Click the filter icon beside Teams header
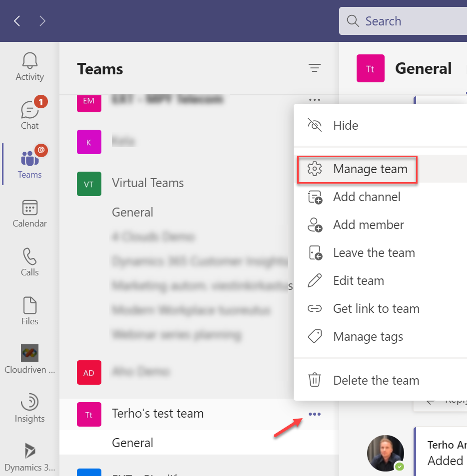Image resolution: width=467 pixels, height=476 pixels. coord(314,68)
